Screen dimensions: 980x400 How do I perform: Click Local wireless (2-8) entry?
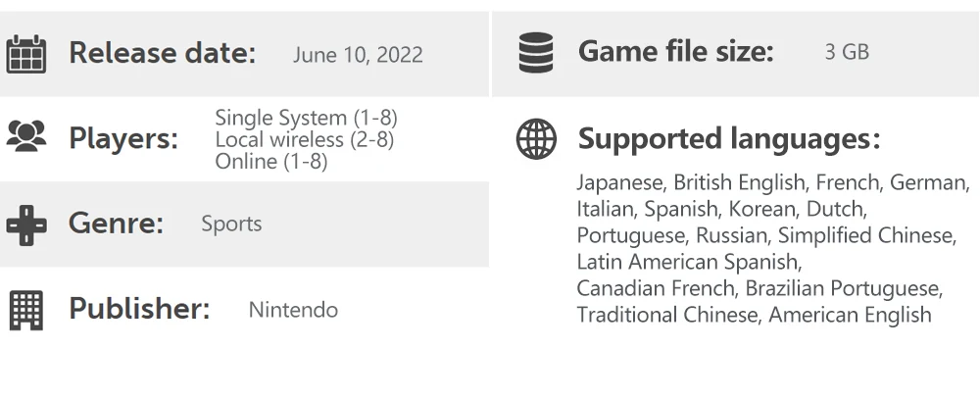click(305, 139)
